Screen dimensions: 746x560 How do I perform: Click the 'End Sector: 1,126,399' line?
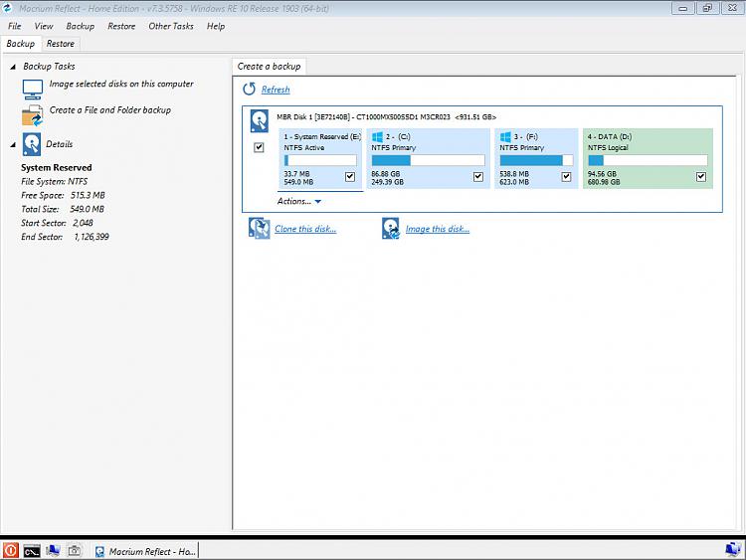pyautogui.click(x=65, y=237)
